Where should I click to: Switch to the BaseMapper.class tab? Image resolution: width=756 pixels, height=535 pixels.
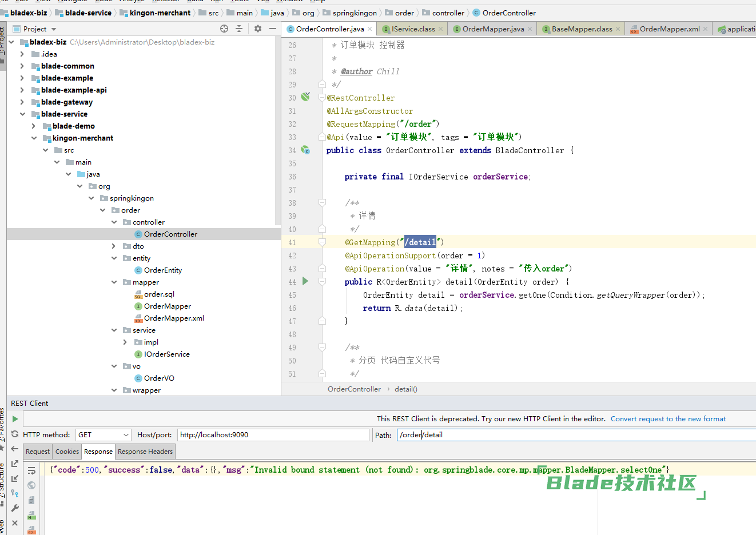(x=582, y=29)
